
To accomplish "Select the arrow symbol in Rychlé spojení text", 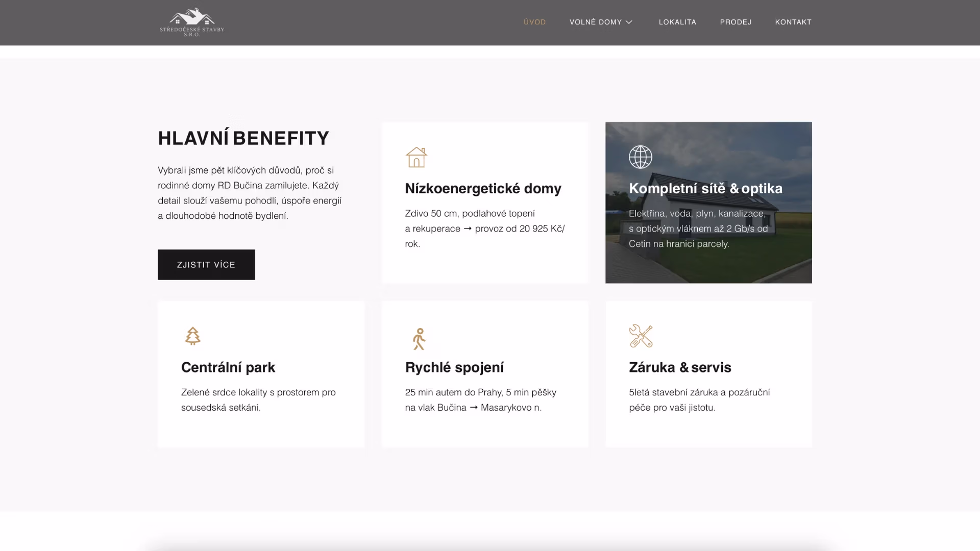I will [473, 408].
